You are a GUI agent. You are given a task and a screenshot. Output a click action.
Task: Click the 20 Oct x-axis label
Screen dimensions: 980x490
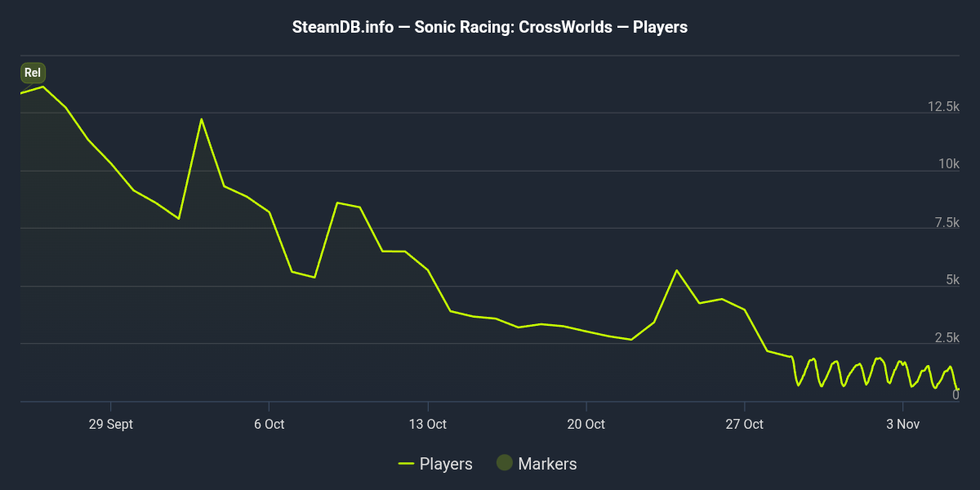[x=586, y=424]
